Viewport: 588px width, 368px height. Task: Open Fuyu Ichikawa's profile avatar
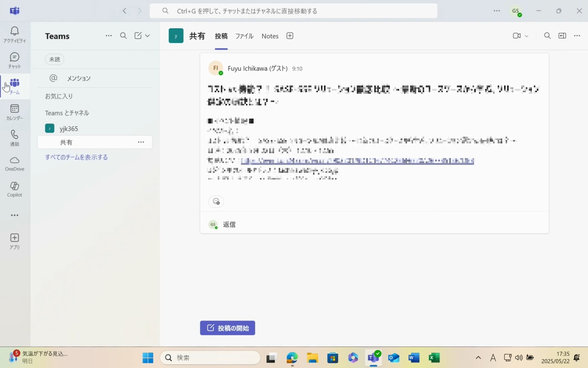[x=216, y=68]
